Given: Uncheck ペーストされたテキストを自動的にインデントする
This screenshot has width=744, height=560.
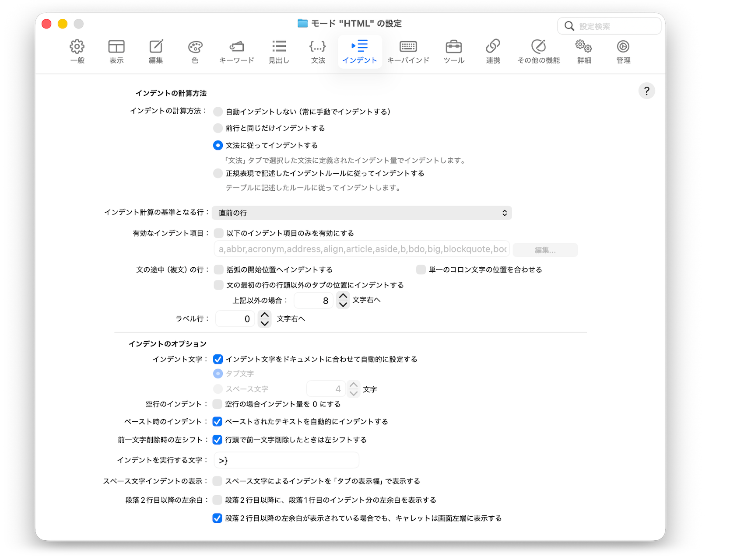Looking at the screenshot, I should click(x=218, y=422).
